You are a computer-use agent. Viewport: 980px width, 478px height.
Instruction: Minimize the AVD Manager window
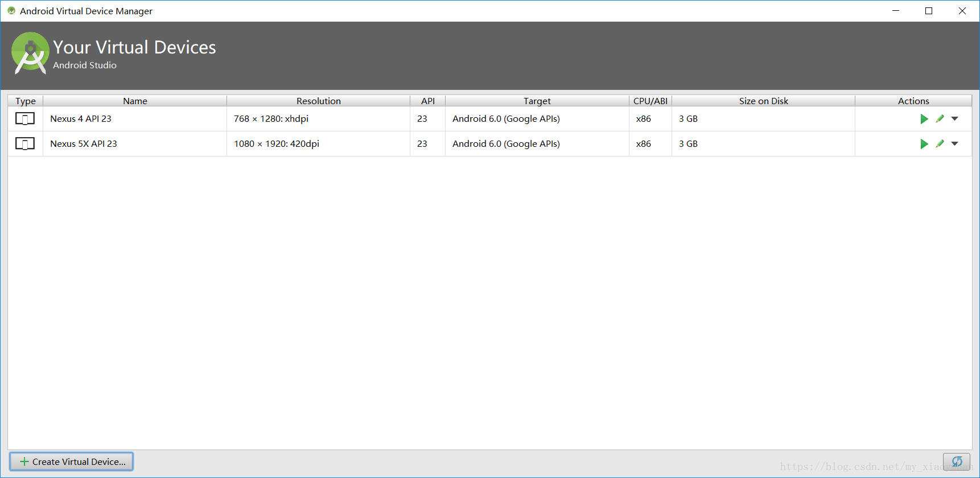[896, 11]
